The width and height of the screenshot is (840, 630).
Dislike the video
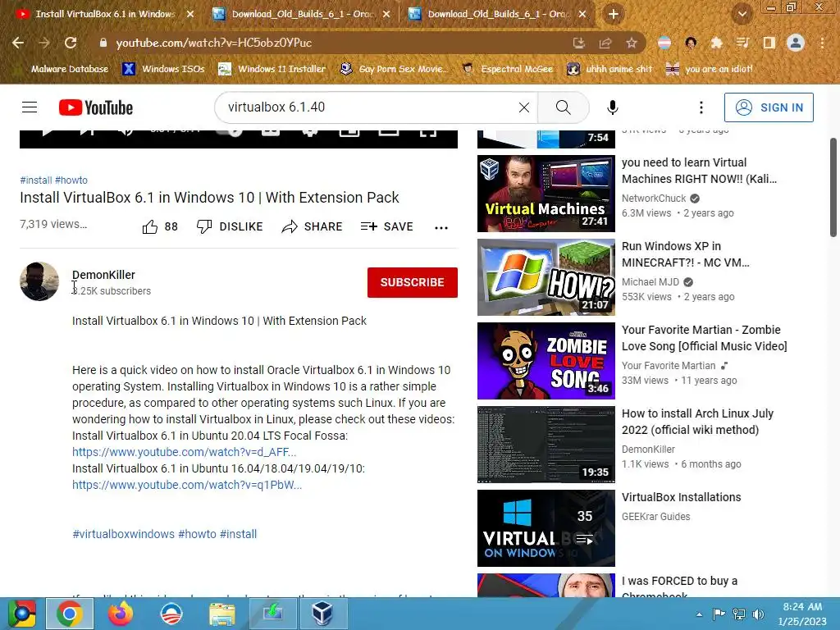(x=230, y=226)
